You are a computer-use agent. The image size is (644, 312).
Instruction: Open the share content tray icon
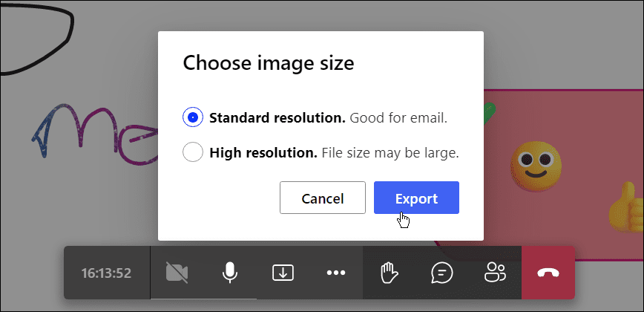282,273
